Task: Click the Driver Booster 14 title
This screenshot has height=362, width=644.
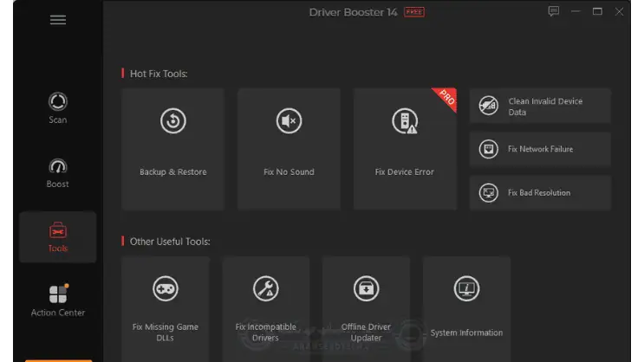Action: 353,12
